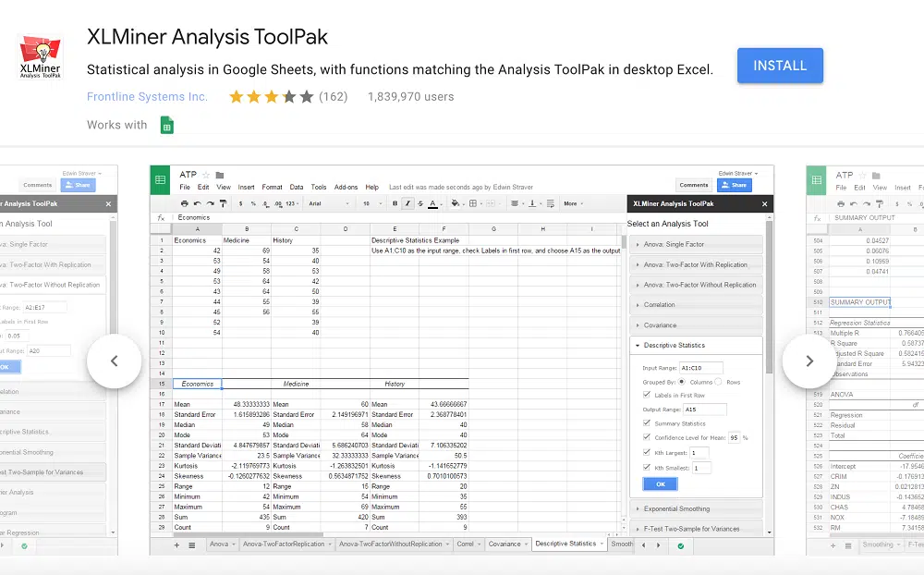The width and height of the screenshot is (924, 575).
Task: Open the File menu in center screenshot
Action: (185, 187)
